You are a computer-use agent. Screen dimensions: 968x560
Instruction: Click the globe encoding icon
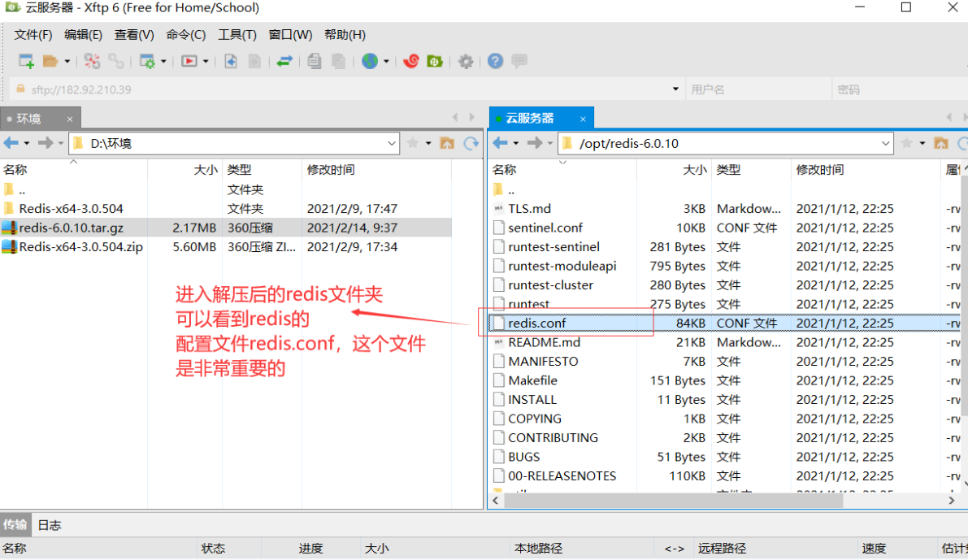point(370,61)
